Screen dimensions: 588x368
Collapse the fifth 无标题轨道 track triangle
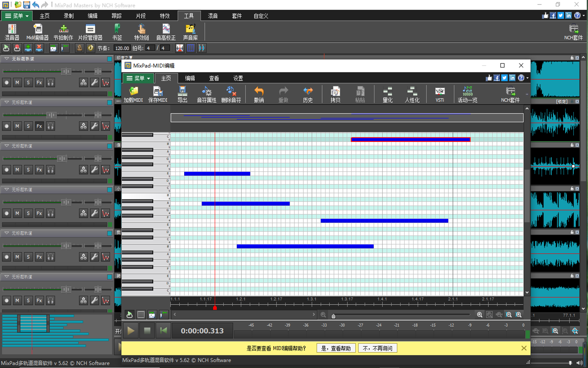(x=7, y=233)
